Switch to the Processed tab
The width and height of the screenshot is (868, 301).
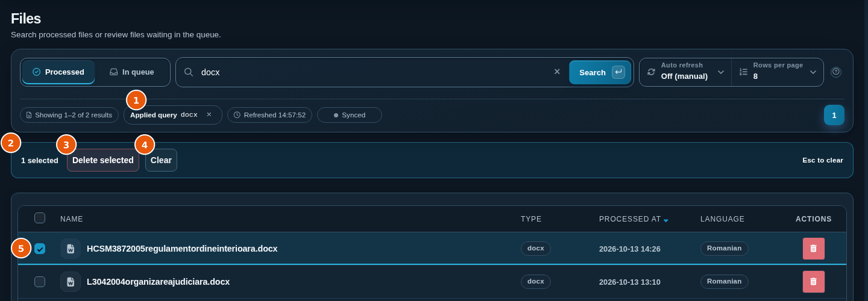(58, 72)
